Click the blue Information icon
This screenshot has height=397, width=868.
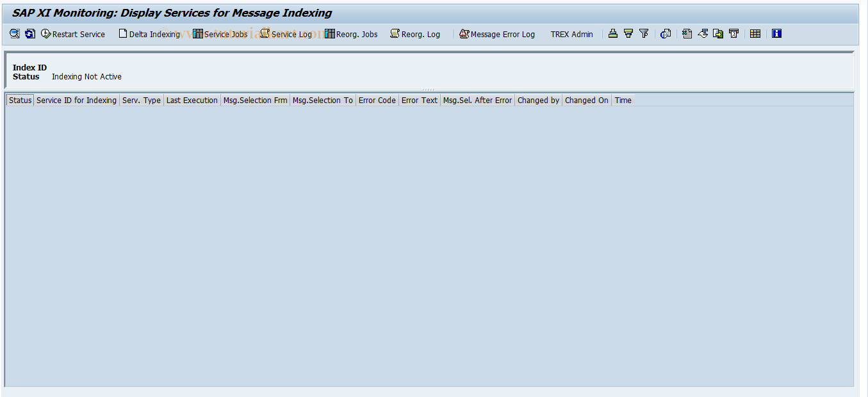click(776, 34)
